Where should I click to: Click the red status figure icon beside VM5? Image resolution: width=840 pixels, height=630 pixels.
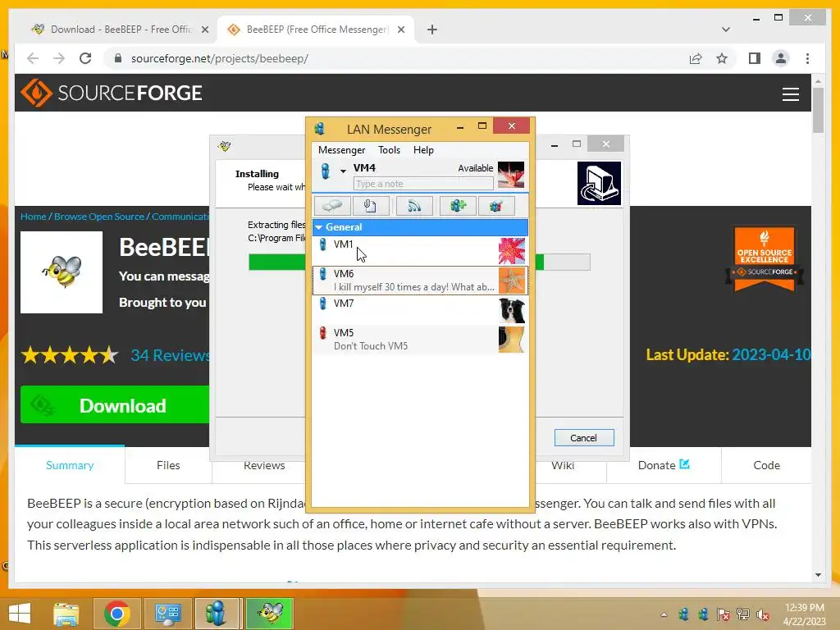click(x=322, y=333)
